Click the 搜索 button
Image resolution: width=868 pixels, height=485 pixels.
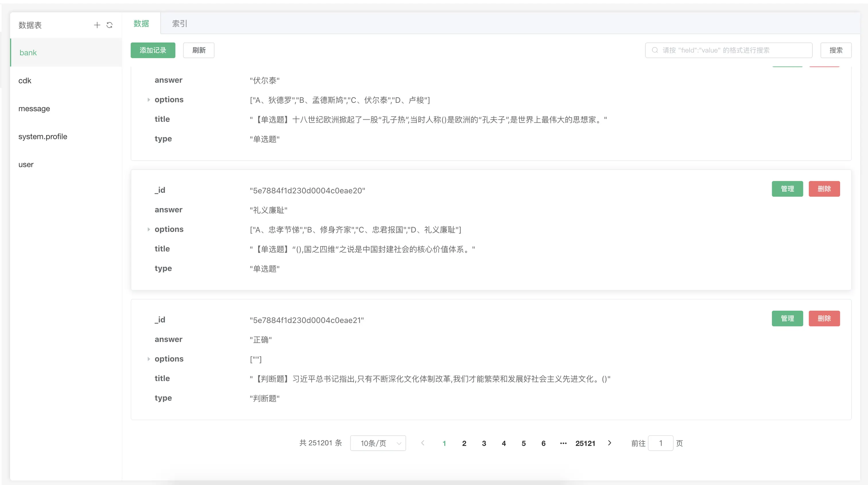pos(836,50)
